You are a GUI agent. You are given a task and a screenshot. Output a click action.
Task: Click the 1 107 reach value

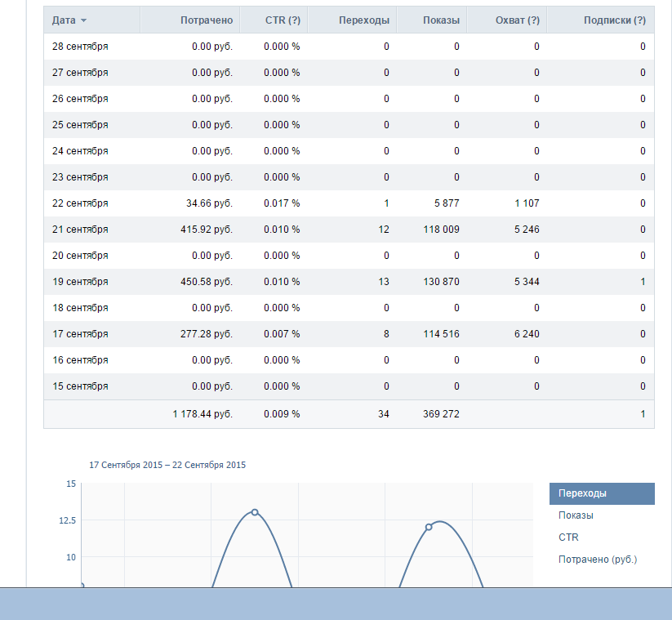[x=527, y=203]
